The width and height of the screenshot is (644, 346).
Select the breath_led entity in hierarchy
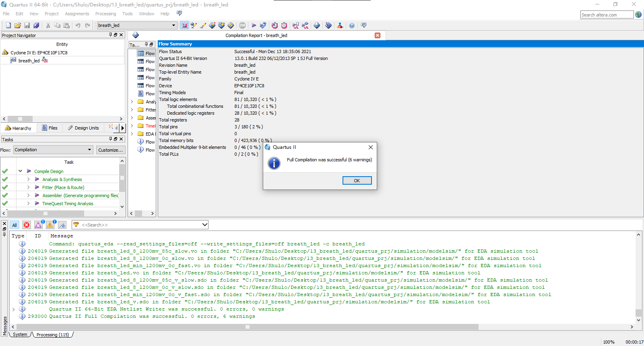coord(29,60)
